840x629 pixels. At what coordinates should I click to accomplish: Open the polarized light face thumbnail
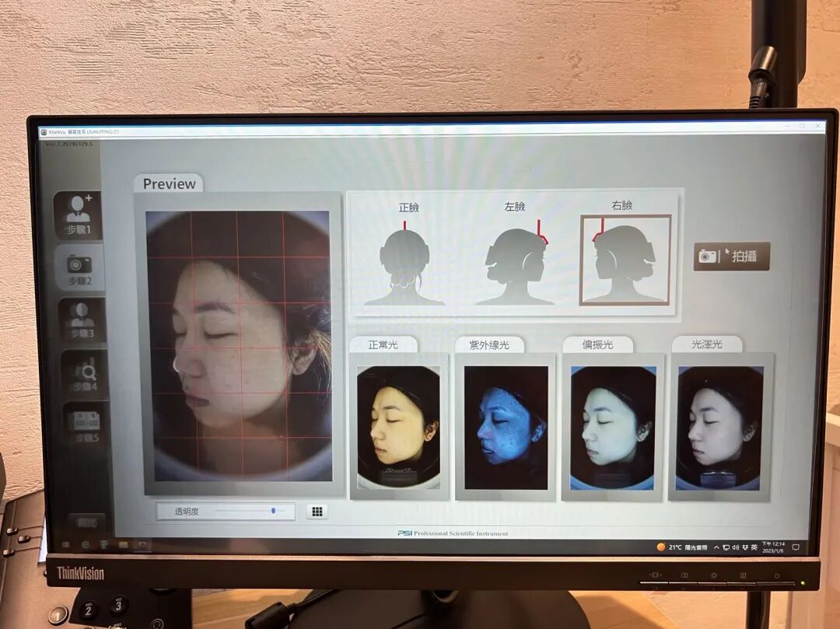pos(614,427)
